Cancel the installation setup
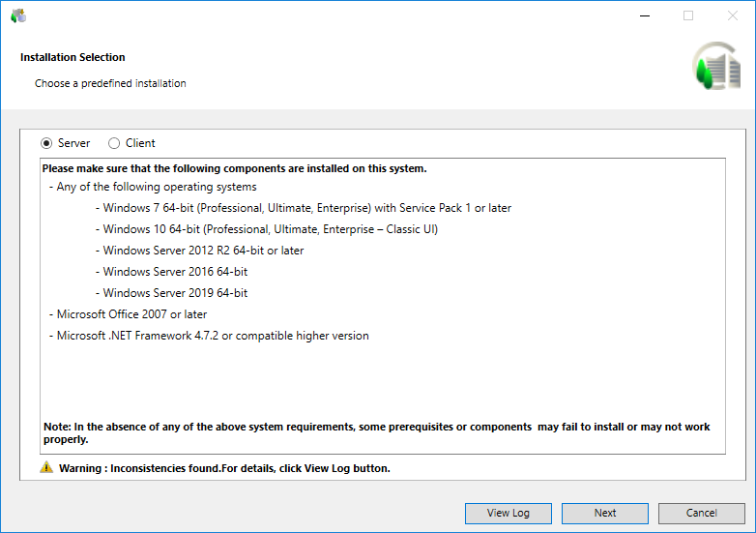 pos(701,513)
